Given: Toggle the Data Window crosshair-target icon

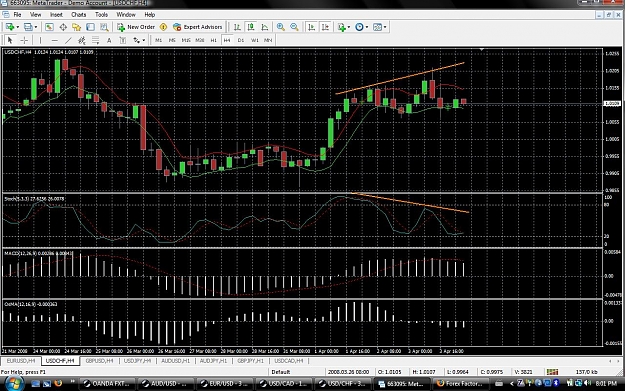Looking at the screenshot, I should [x=63, y=27].
